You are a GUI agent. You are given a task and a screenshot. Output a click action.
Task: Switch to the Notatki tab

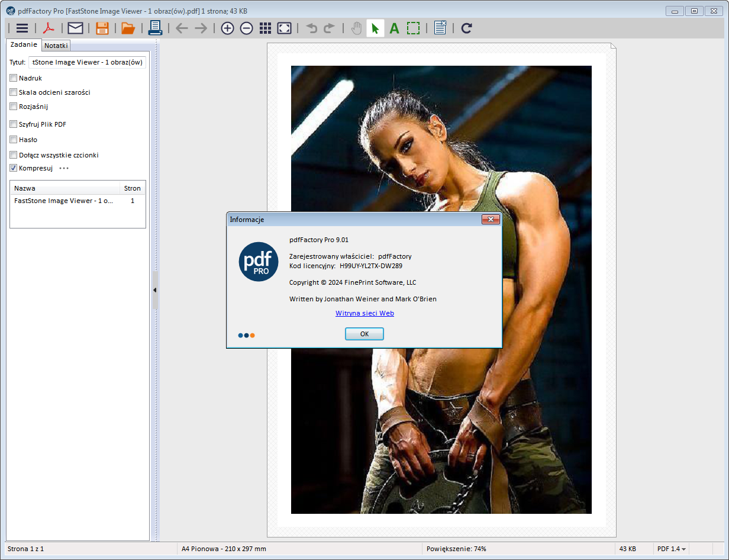pyautogui.click(x=56, y=46)
